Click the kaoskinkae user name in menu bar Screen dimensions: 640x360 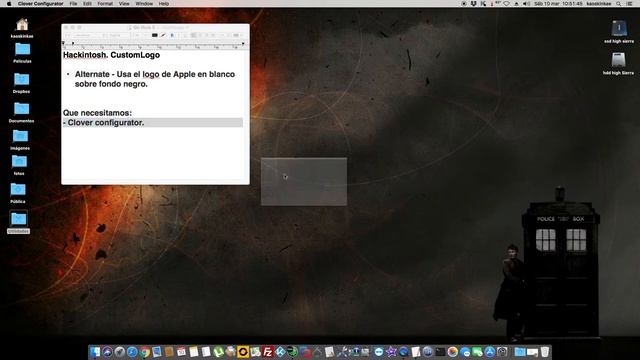(599, 4)
